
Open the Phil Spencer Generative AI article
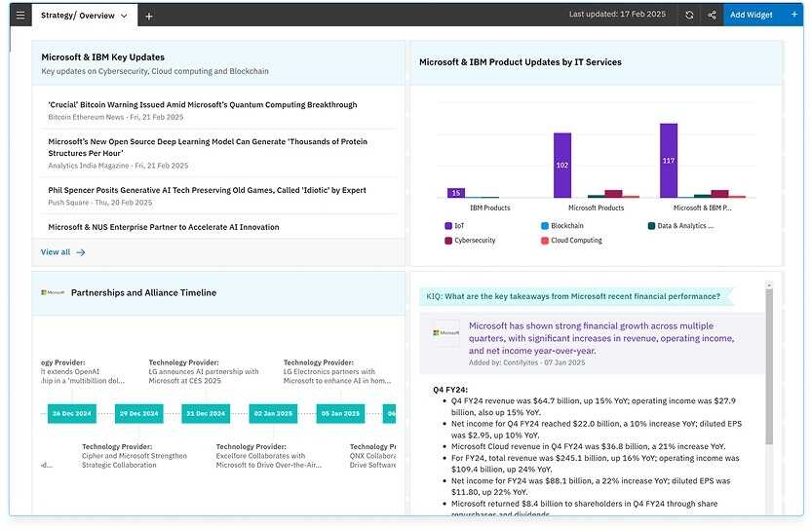[x=207, y=190]
